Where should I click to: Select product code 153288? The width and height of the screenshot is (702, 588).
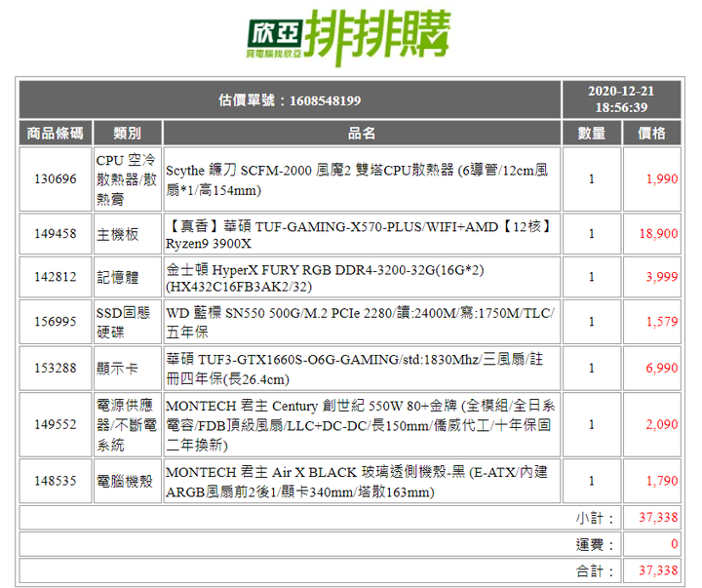(x=56, y=369)
